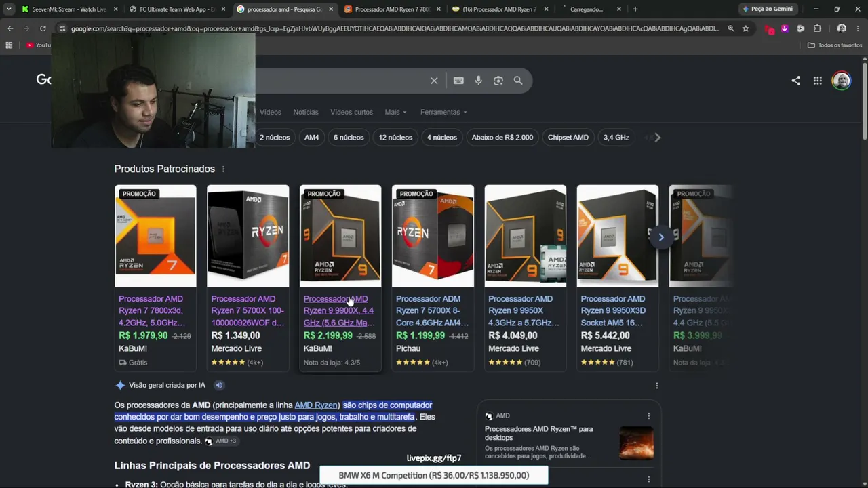Switch to the Processador AMD Ryzen 7 780 tab
868x488 pixels.
click(x=392, y=9)
